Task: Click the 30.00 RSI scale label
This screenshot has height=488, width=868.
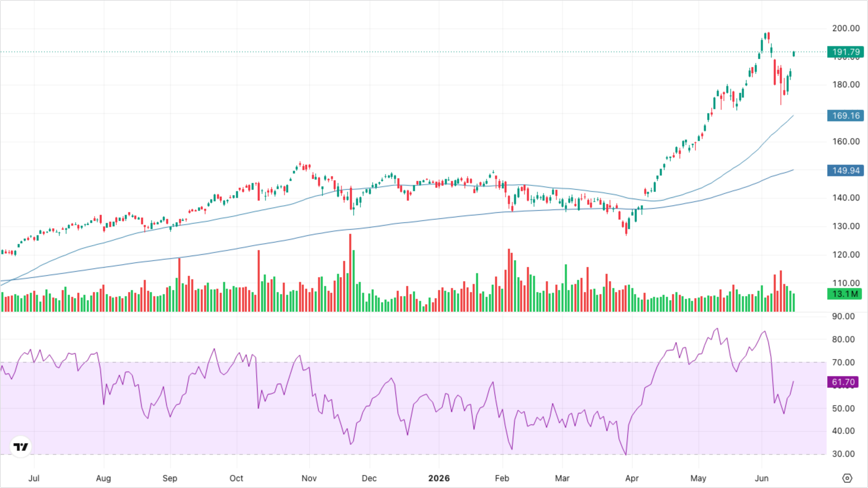Action: [843, 454]
